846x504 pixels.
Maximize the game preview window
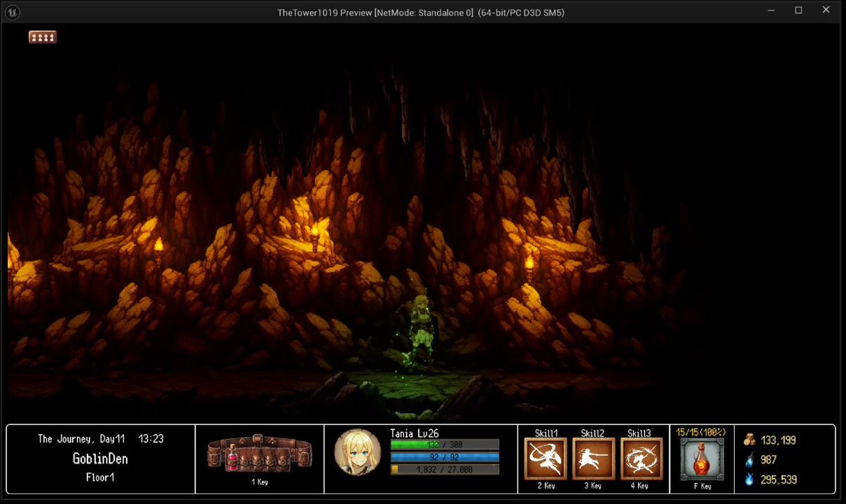[798, 11]
